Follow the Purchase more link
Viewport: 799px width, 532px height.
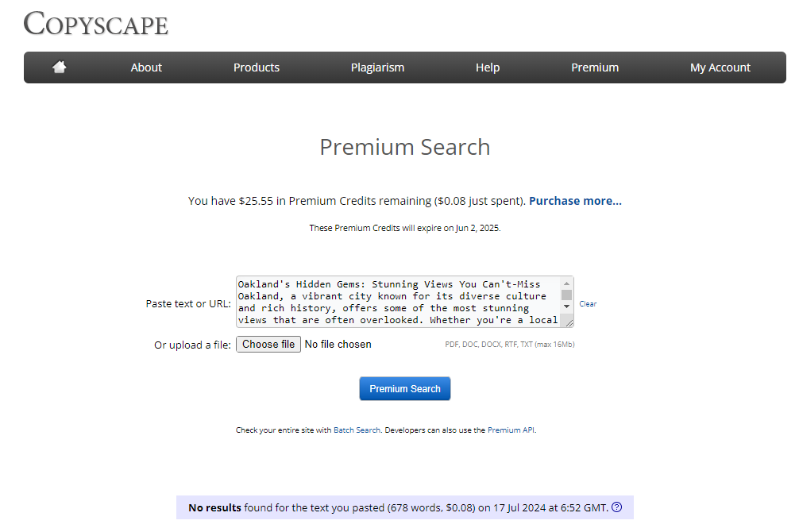[575, 201]
